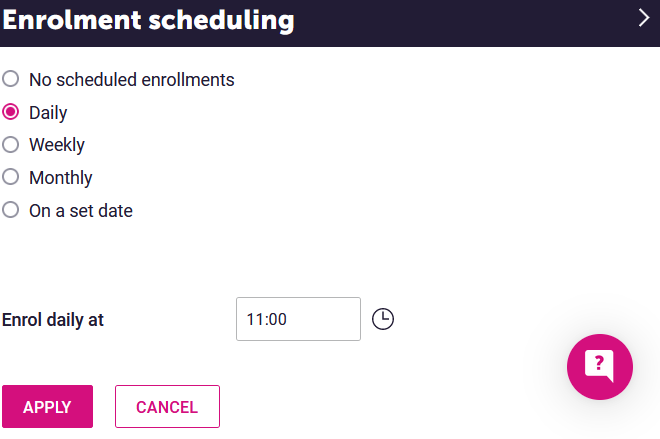Click the 'Enrol daily at' field label
660x439 pixels.
(x=53, y=320)
